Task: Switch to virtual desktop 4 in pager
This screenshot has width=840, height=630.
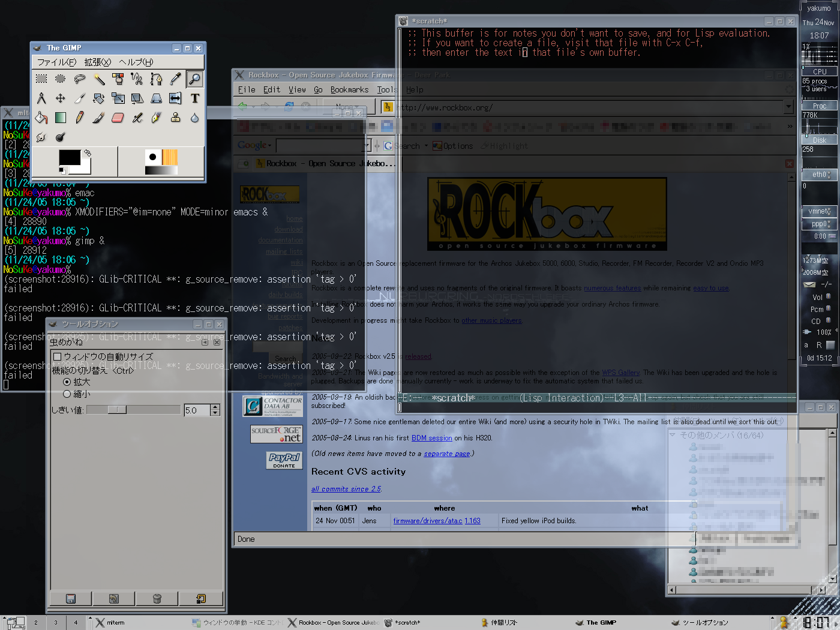Action: (x=76, y=622)
